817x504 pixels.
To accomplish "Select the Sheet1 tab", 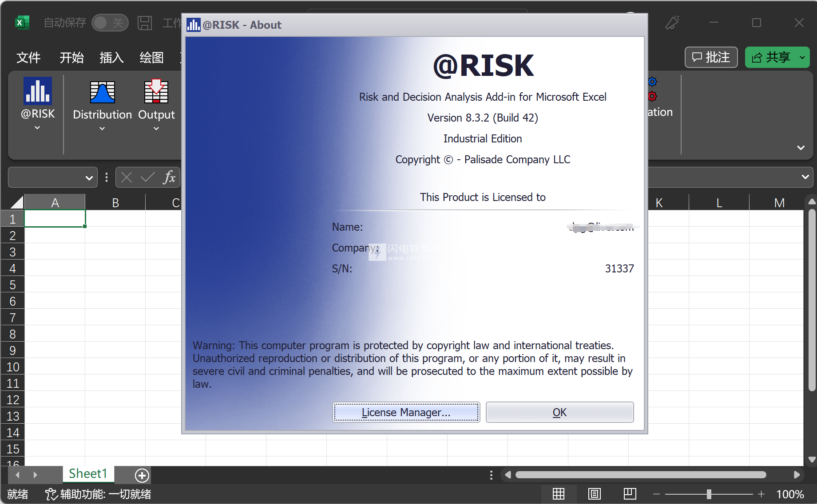I will coord(88,474).
